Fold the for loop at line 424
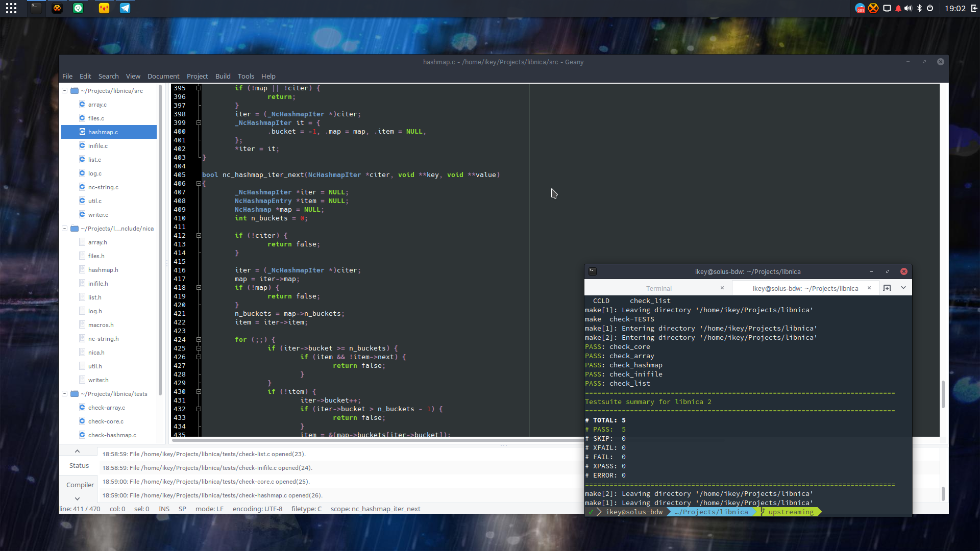The image size is (980, 551). coord(199,340)
